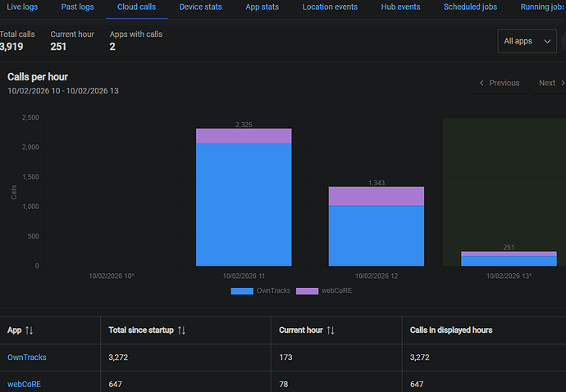
Task: Open the Device stats tab
Action: coord(200,7)
